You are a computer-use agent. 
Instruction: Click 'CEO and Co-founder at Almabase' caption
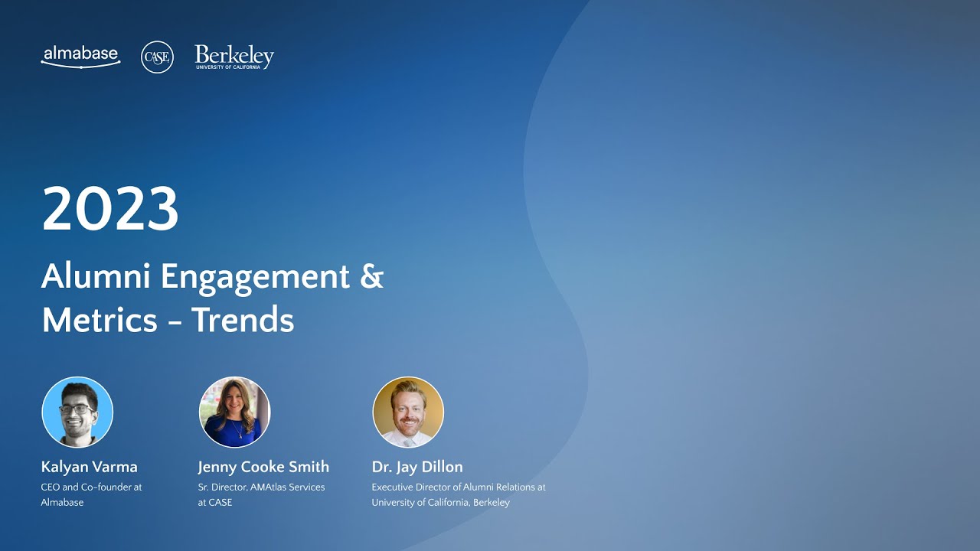[91, 495]
